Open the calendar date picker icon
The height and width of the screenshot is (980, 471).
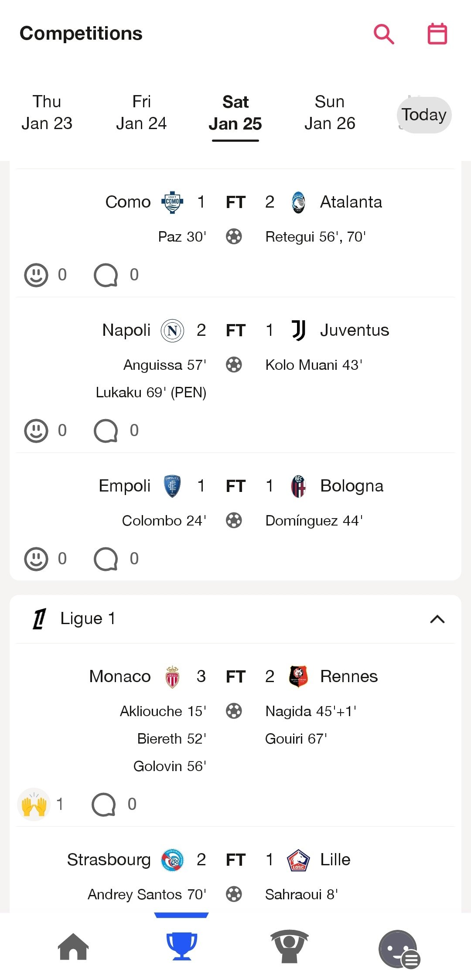[x=437, y=34]
